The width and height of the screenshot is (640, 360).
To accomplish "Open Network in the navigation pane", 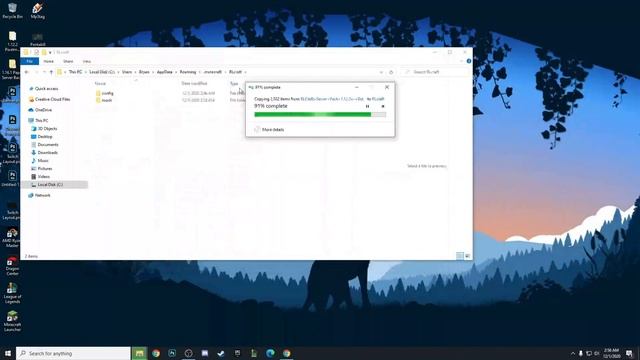I will pos(42,196).
